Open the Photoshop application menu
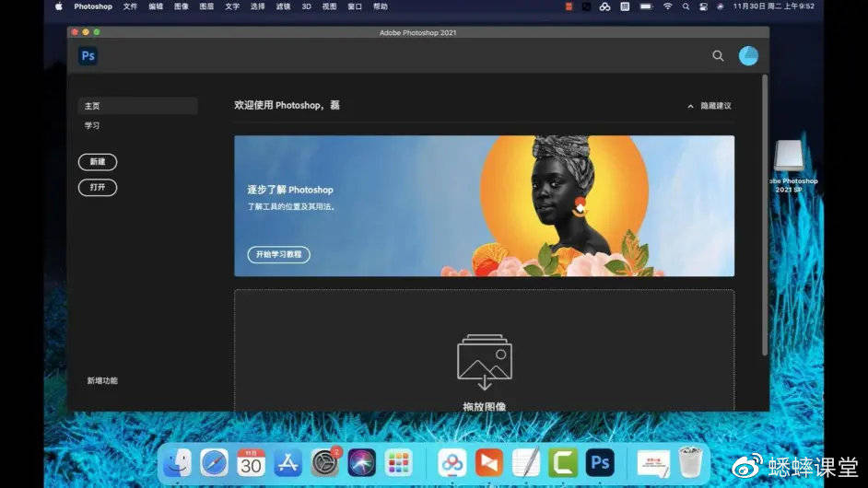 [93, 6]
